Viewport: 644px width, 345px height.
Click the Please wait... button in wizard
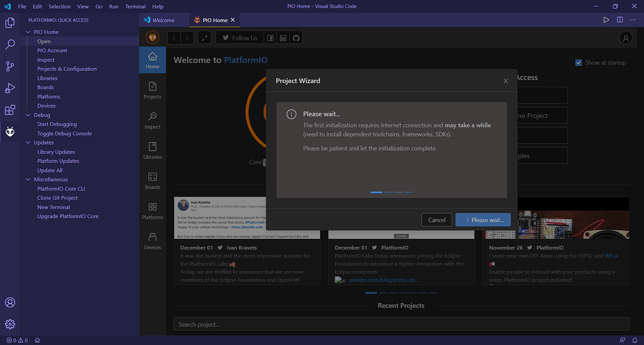pyautogui.click(x=483, y=220)
